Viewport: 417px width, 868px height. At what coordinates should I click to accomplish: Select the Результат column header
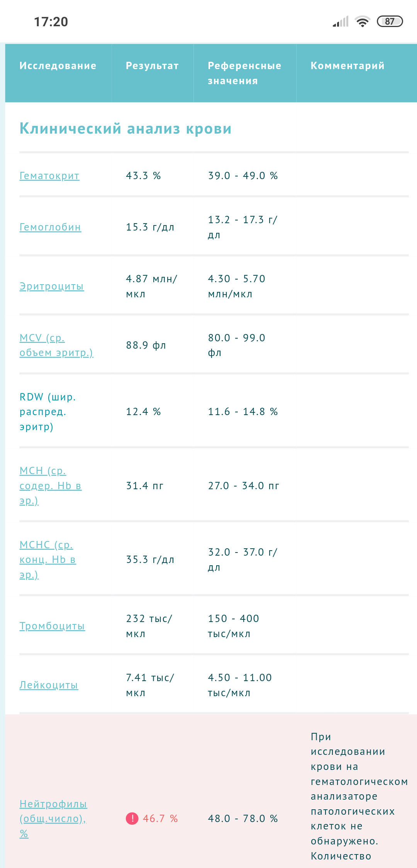pyautogui.click(x=152, y=66)
